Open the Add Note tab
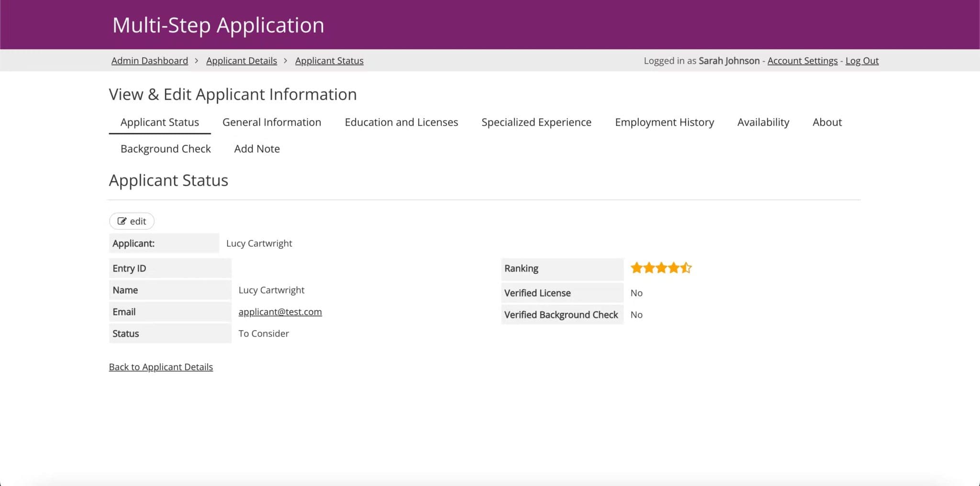The width and height of the screenshot is (980, 486). click(x=257, y=148)
